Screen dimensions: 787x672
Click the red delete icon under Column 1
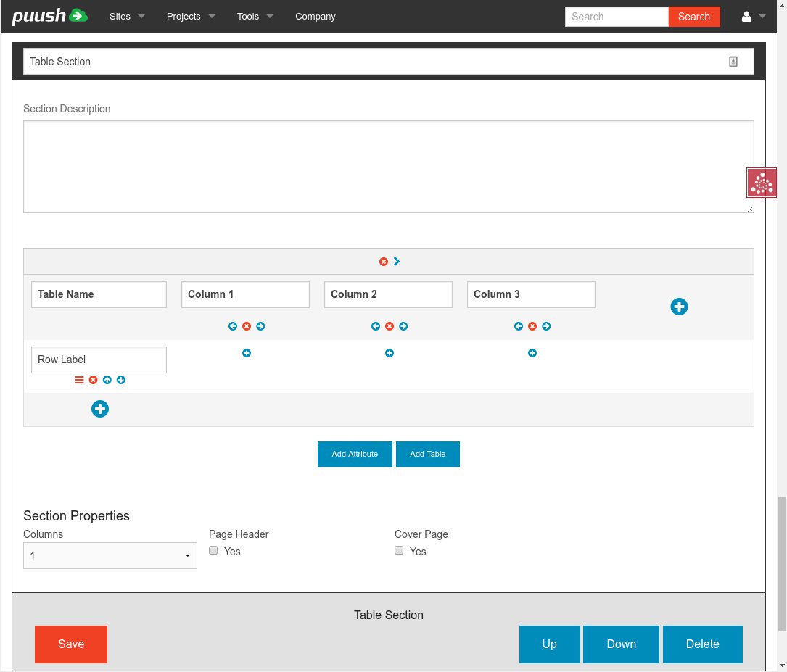[247, 326]
